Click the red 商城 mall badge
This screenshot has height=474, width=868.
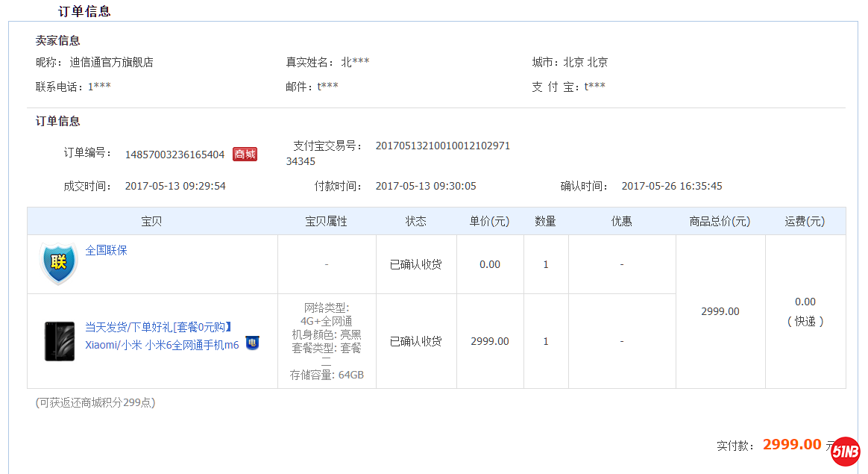(245, 155)
